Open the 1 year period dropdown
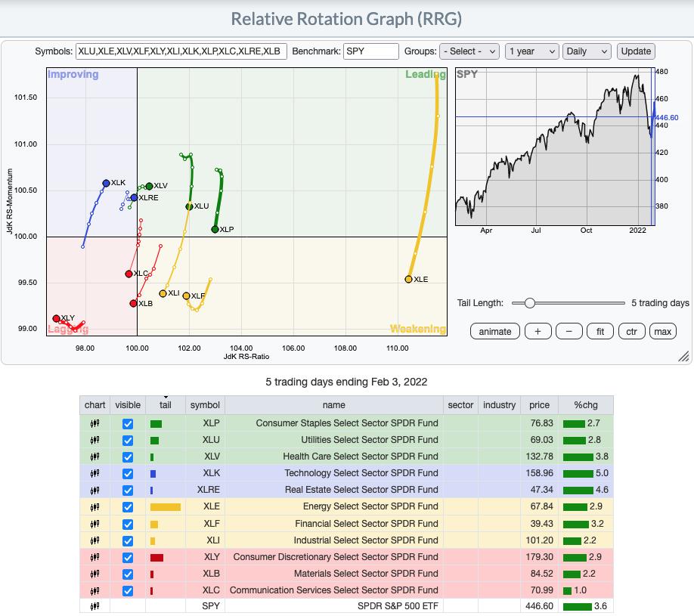The image size is (694, 616). (x=532, y=51)
